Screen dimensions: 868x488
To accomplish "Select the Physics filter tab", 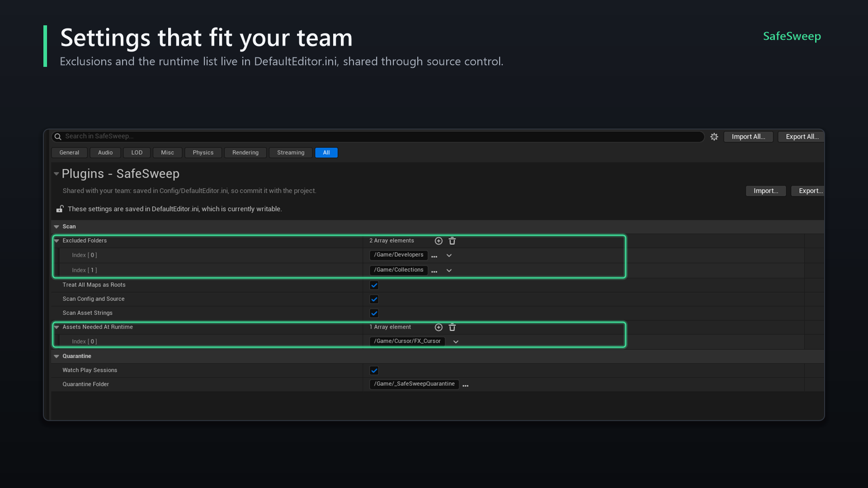I will pos(203,153).
